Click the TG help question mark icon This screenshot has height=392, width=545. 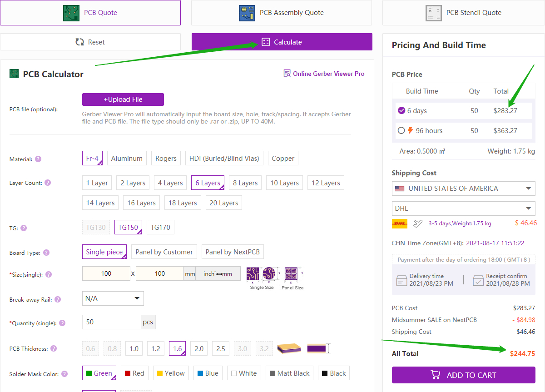tap(24, 228)
